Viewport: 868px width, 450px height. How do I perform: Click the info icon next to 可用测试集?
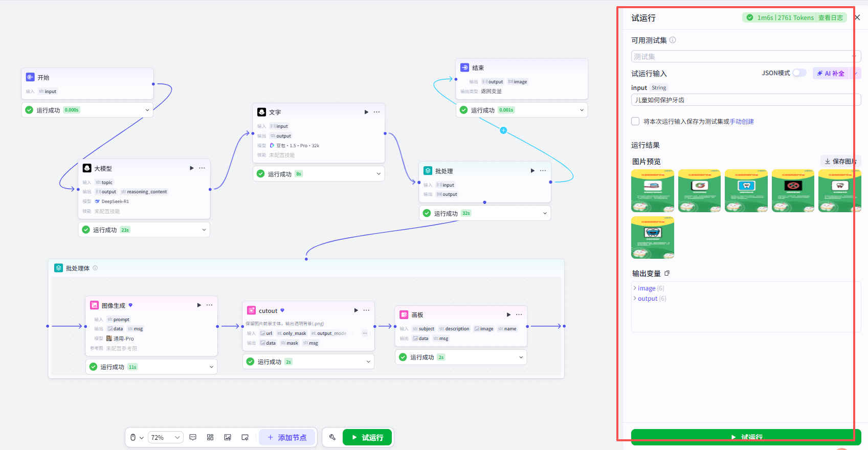(673, 40)
